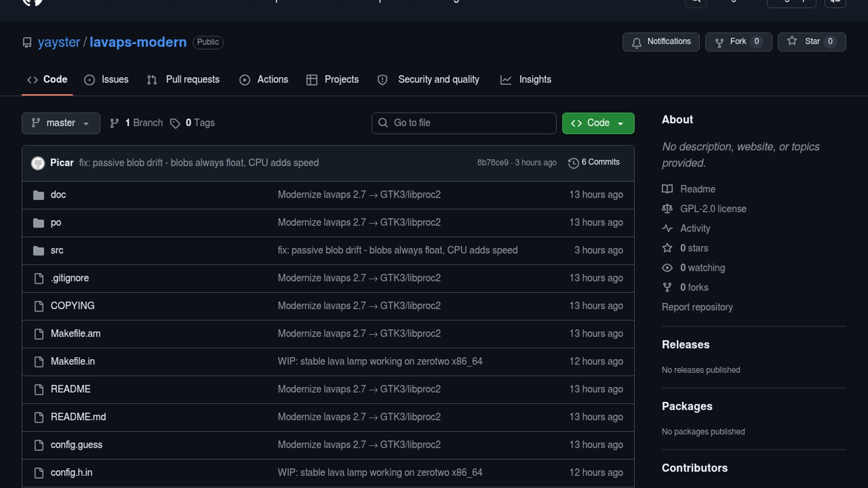Click the branch icon beside 1 Branch
868x488 pixels.
(x=114, y=123)
